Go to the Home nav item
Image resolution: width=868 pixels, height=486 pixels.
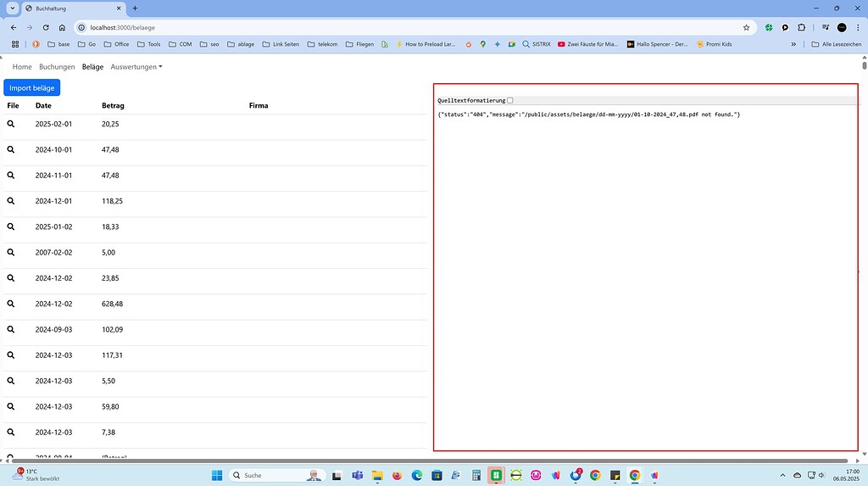[x=22, y=66]
